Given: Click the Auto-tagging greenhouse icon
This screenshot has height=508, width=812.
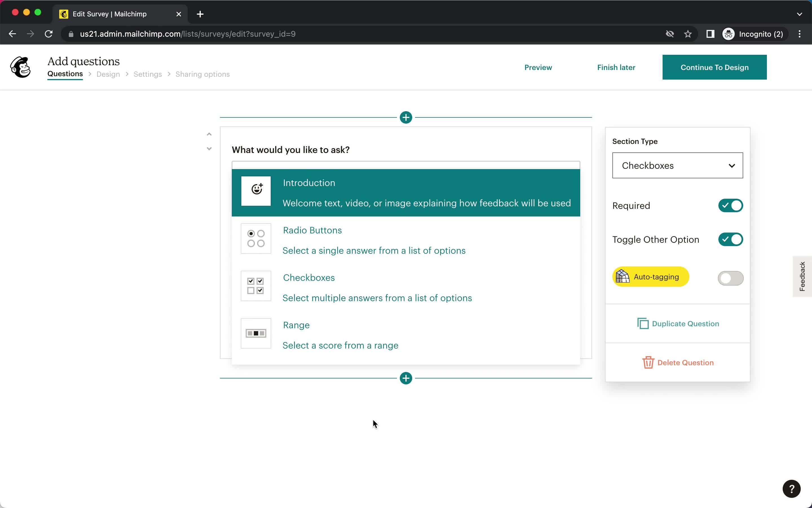Looking at the screenshot, I should click(x=623, y=277).
